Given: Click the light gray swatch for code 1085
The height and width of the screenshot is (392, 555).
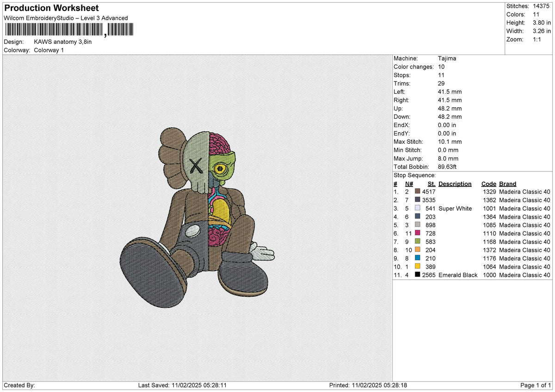Looking at the screenshot, I should [418, 225].
